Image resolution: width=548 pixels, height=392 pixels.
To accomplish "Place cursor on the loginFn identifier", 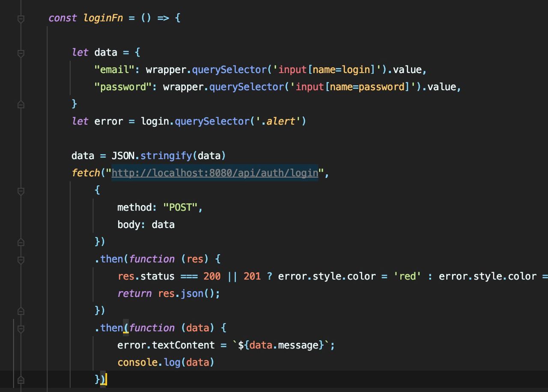I will click(103, 18).
